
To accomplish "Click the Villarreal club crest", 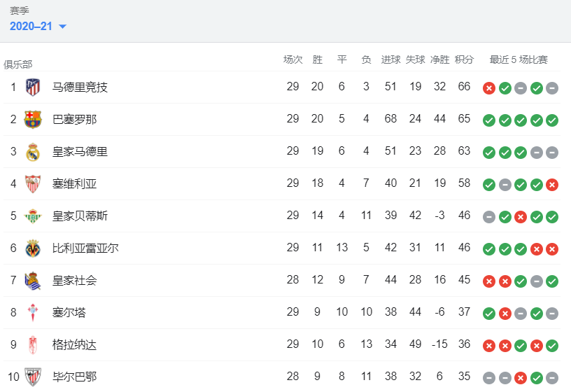I will 33,248.
